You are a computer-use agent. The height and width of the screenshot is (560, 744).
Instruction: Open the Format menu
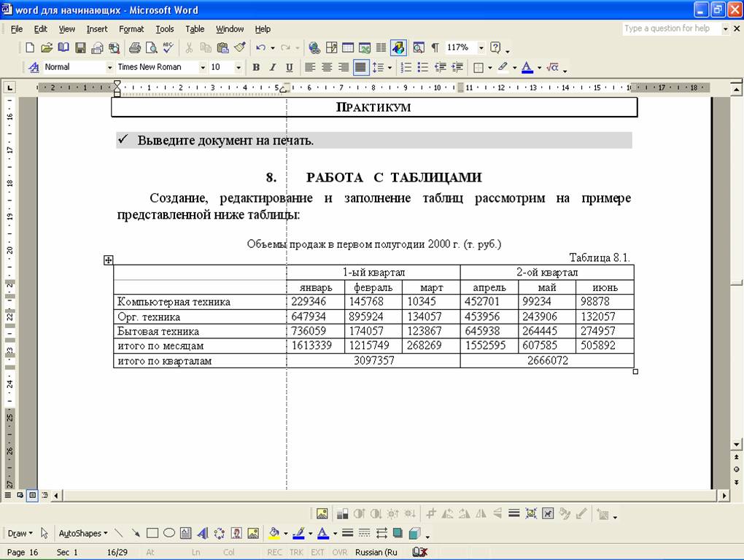pyautogui.click(x=131, y=29)
